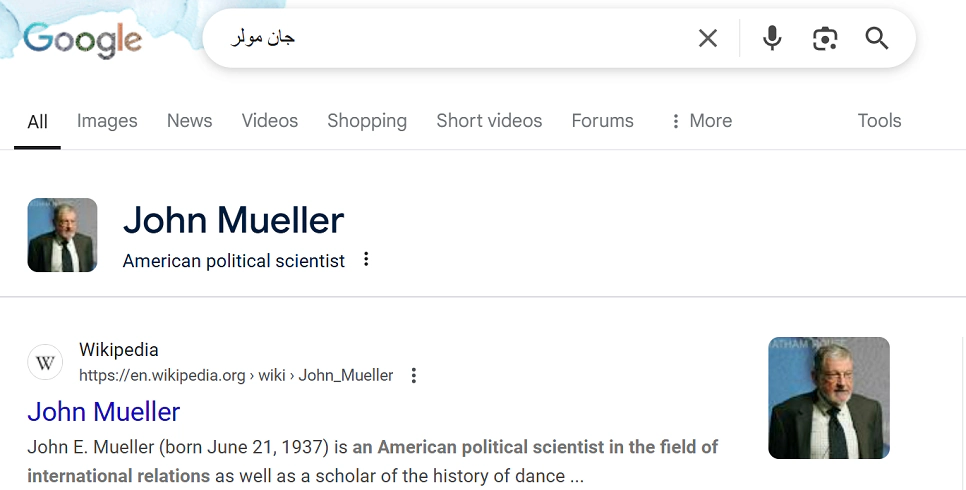The width and height of the screenshot is (966, 490).
Task: Open the Tools filter options
Action: pos(879,121)
